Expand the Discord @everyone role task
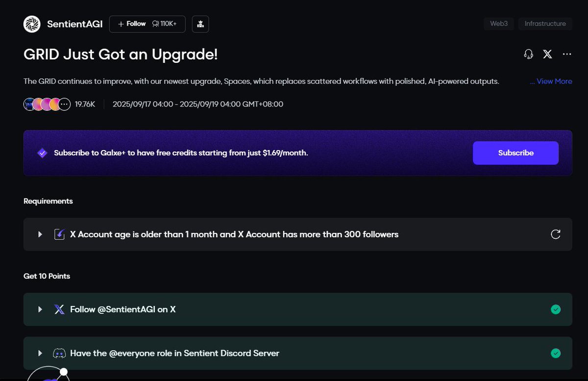The width and height of the screenshot is (588, 381). coord(41,353)
